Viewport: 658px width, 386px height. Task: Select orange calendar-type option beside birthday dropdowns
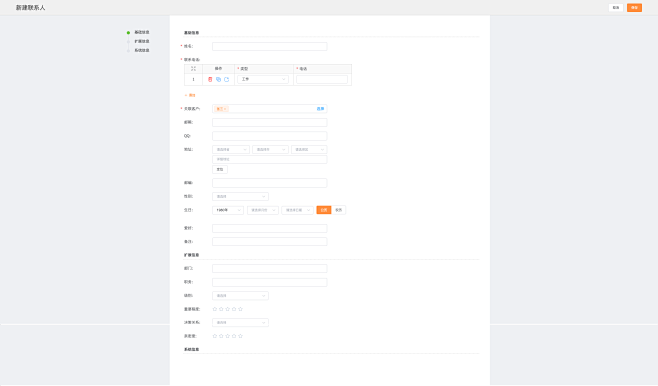click(324, 210)
